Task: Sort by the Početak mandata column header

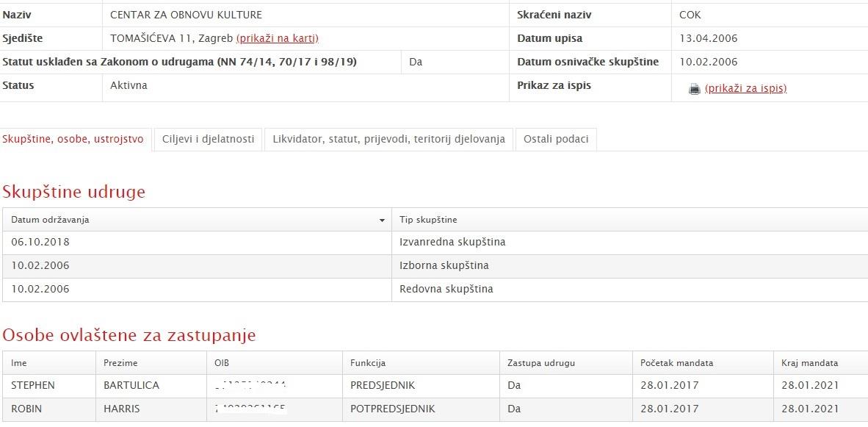Action: [676, 363]
